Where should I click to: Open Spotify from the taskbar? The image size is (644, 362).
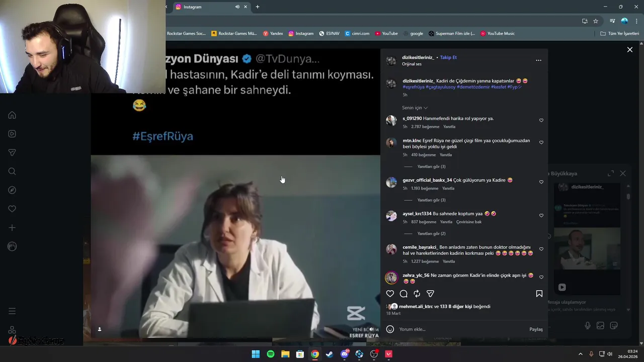271,354
